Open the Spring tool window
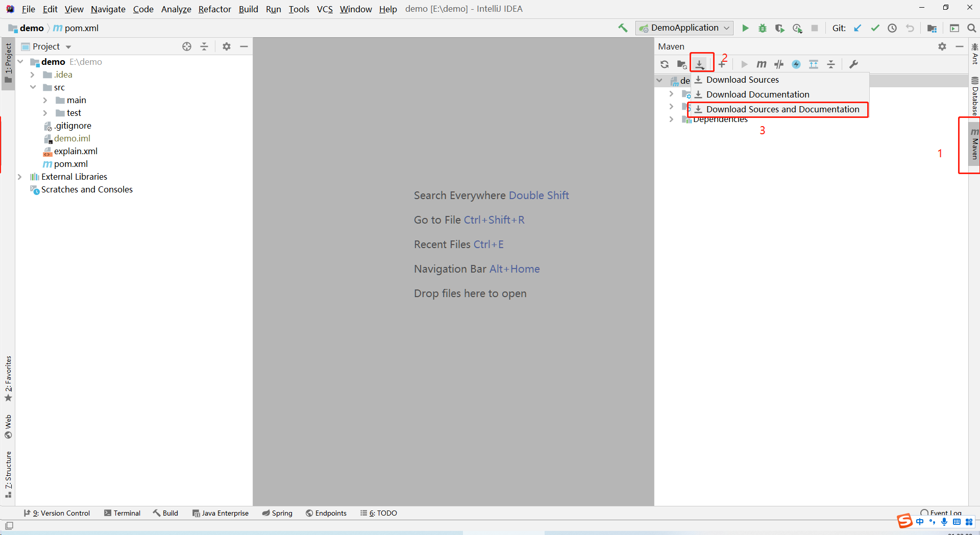Image resolution: width=980 pixels, height=535 pixels. pyautogui.click(x=277, y=513)
